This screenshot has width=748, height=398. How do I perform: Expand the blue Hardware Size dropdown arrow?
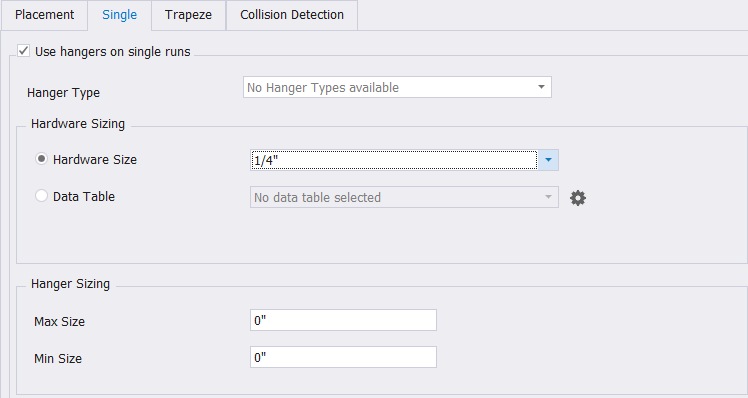548,160
